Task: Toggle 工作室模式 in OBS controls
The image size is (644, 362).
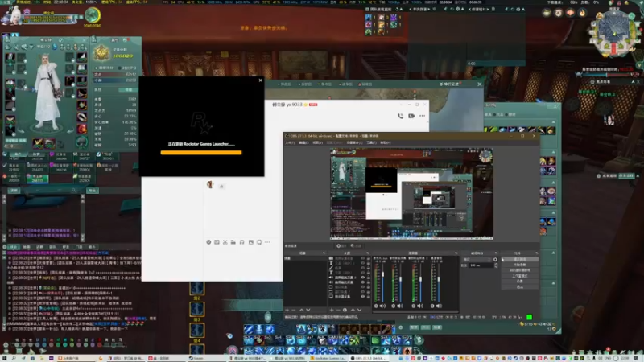Action: point(519,276)
